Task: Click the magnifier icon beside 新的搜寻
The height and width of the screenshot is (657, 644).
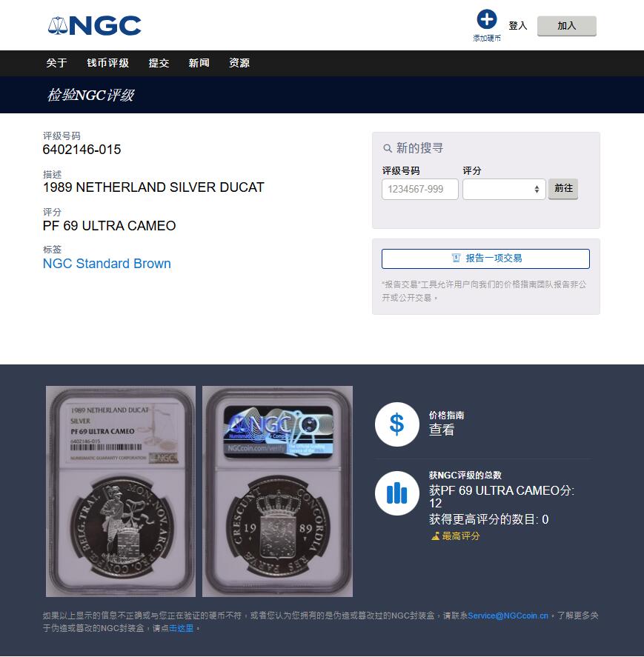Action: click(x=388, y=148)
